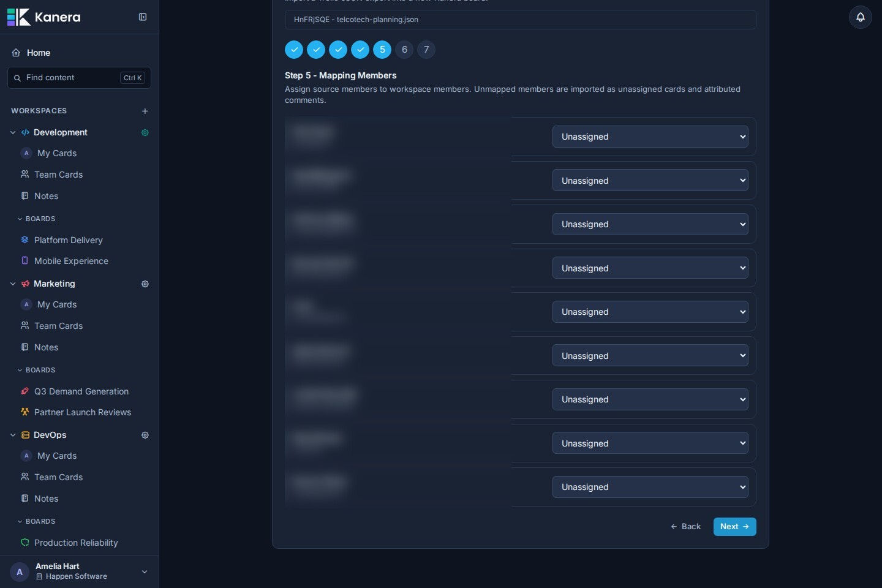Go to completed wizard step four
The height and width of the screenshot is (588, 882).
(x=360, y=50)
